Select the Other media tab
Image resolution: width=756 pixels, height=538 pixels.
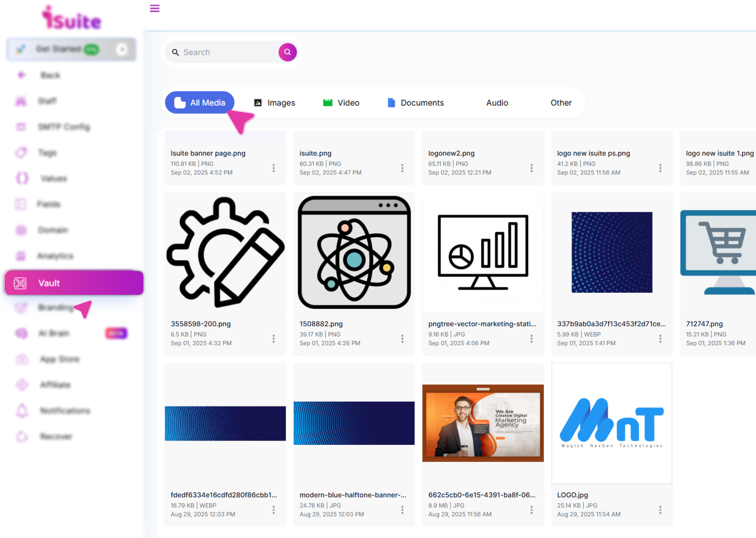pos(561,103)
